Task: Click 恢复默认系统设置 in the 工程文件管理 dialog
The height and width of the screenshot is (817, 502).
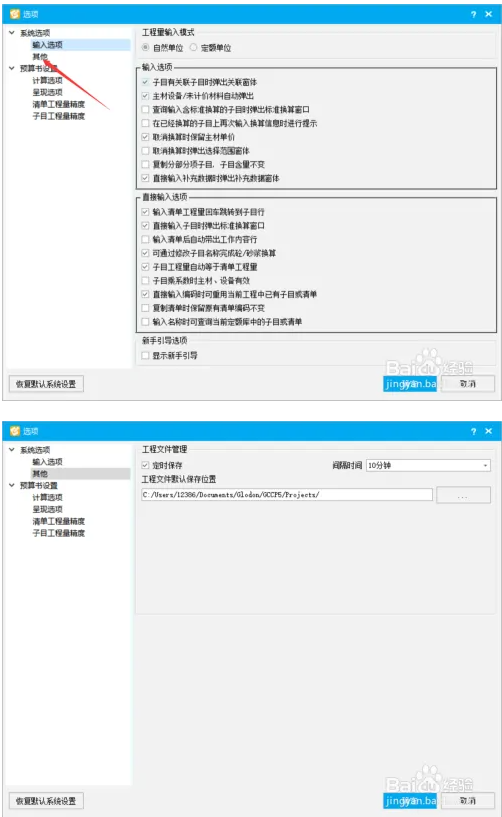Action: [x=46, y=801]
